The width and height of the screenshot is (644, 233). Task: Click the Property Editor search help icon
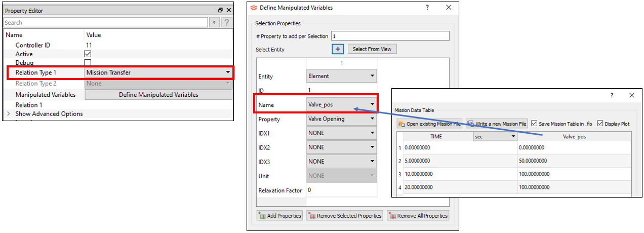click(x=227, y=22)
